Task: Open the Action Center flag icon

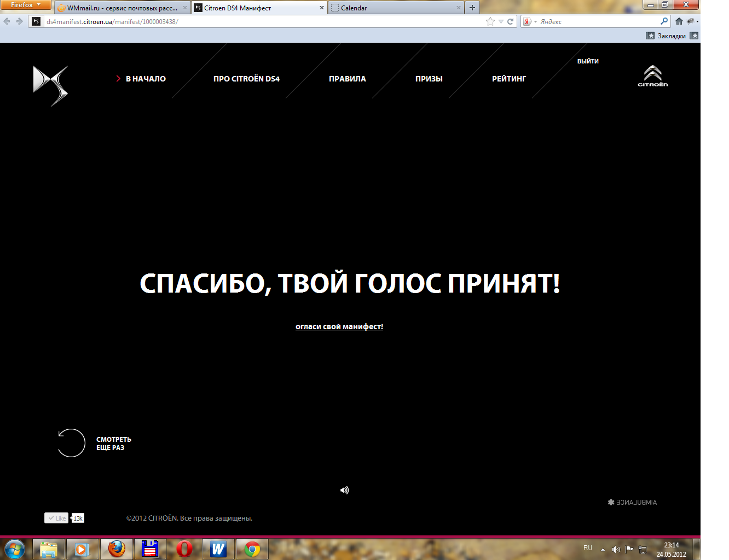Action: click(x=629, y=549)
